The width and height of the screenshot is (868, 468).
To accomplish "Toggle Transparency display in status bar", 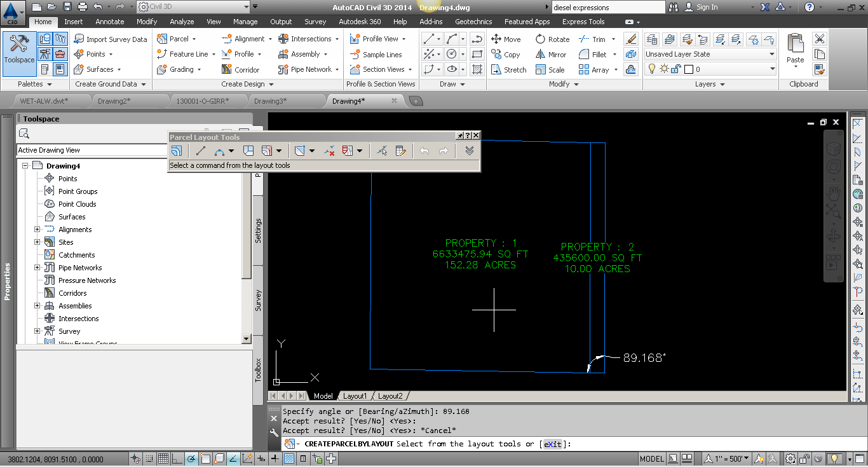I will pos(289,458).
